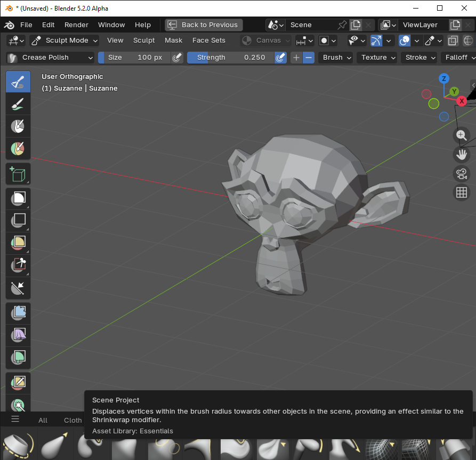This screenshot has height=460, width=476.
Task: Select the Mask brush tool
Action: [18, 126]
